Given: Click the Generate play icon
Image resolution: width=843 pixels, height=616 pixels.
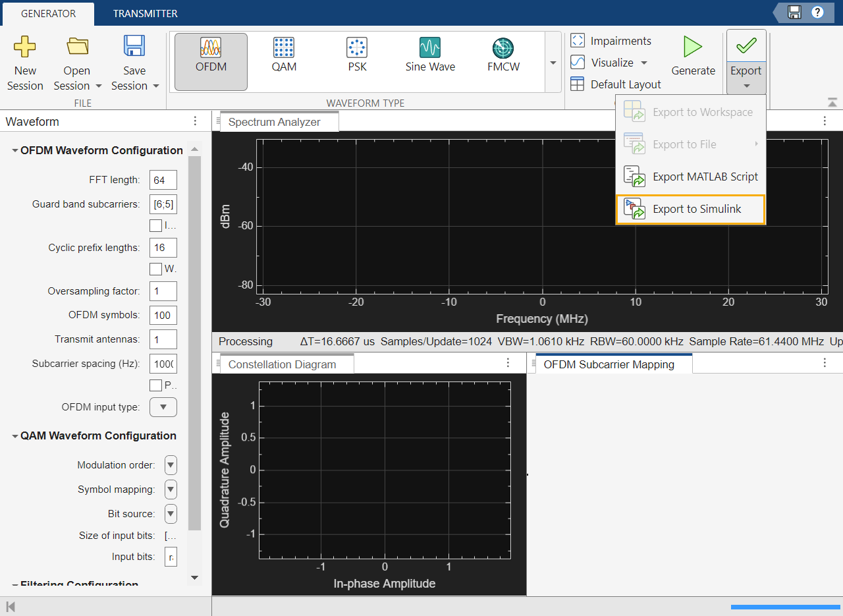Looking at the screenshot, I should click(x=692, y=47).
